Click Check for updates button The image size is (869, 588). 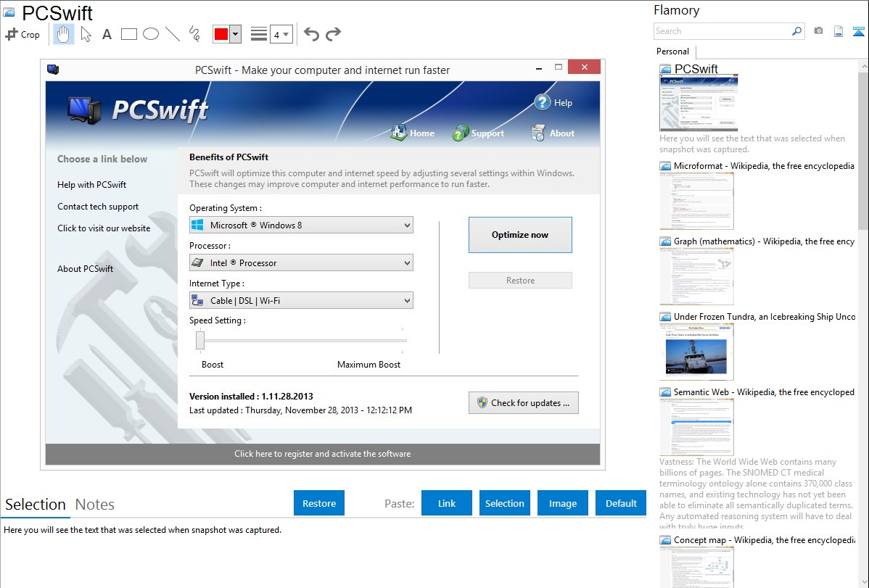click(523, 403)
